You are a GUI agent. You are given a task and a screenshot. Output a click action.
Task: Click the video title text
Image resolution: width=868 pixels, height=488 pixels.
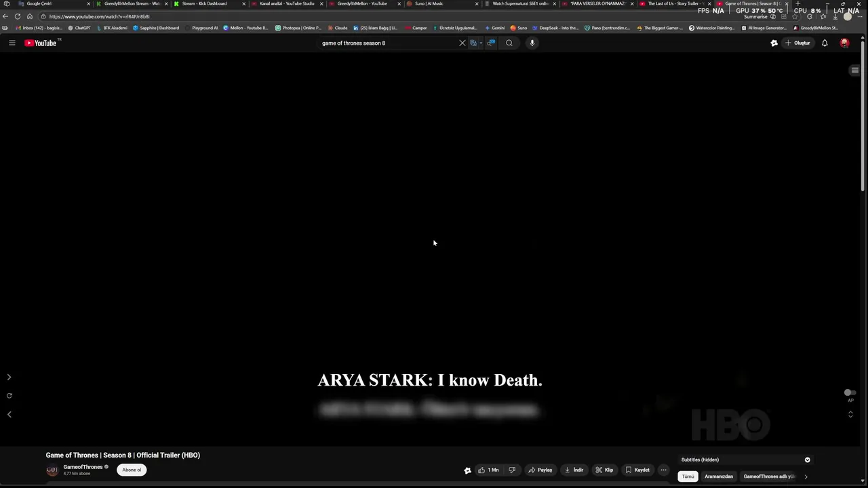pyautogui.click(x=123, y=455)
